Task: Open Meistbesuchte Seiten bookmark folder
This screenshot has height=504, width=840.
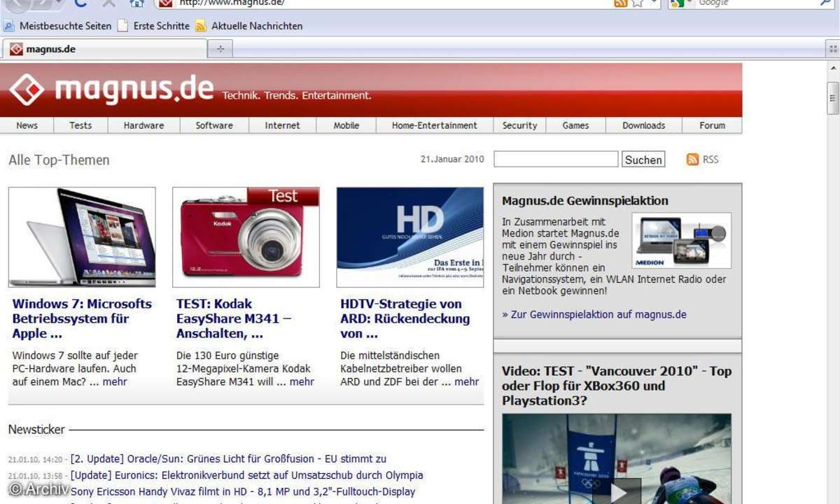Action: (57, 26)
